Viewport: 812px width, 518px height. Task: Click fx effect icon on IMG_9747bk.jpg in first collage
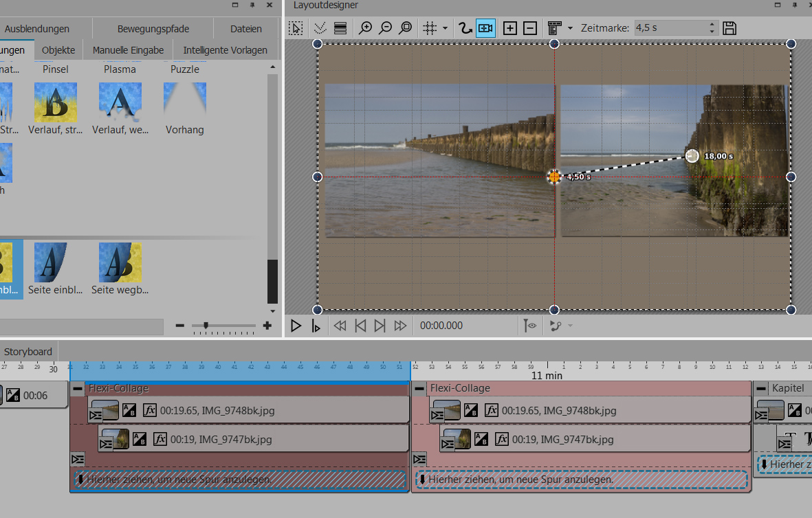(x=160, y=439)
